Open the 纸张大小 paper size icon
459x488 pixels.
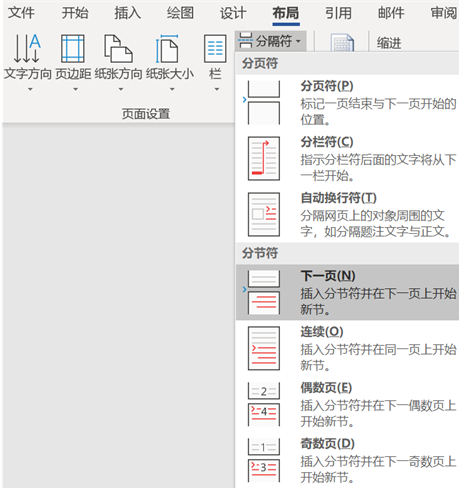pos(167,48)
